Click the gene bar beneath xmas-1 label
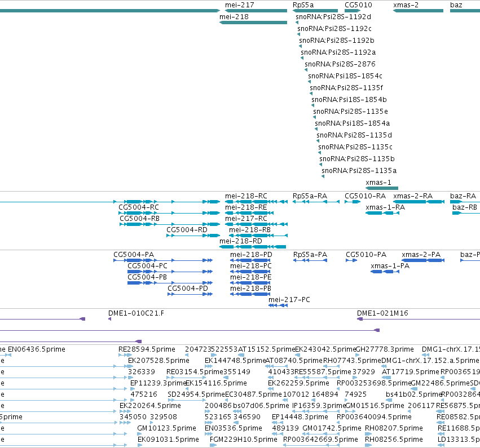480x448 pixels. pos(382,188)
